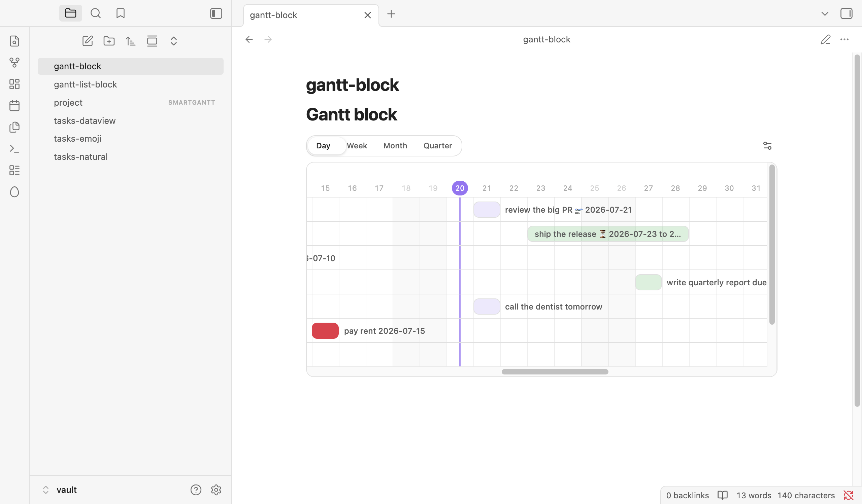Screen dimensions: 862x504
Task: Open more options three-dot menu
Action: pos(844,40)
